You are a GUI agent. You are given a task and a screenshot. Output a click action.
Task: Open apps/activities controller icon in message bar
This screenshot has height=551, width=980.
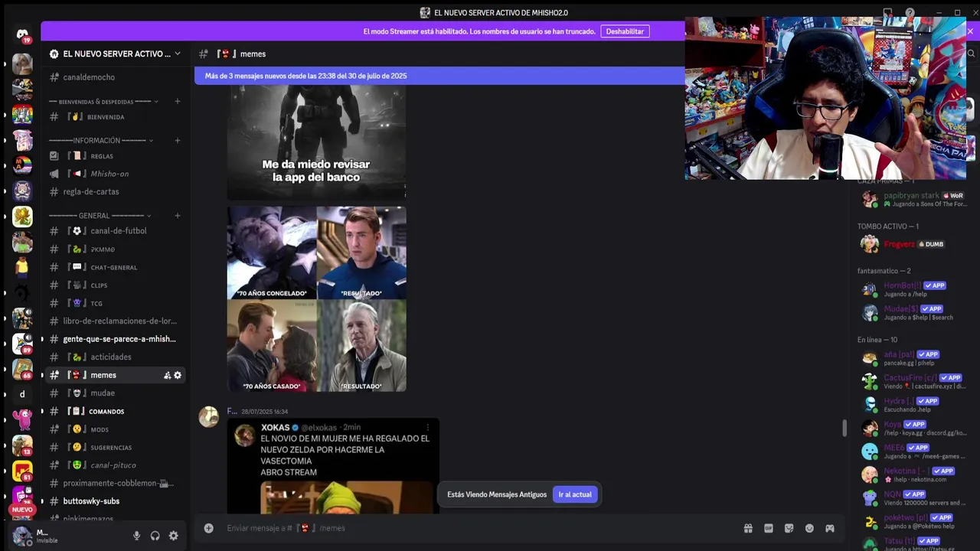830,528
